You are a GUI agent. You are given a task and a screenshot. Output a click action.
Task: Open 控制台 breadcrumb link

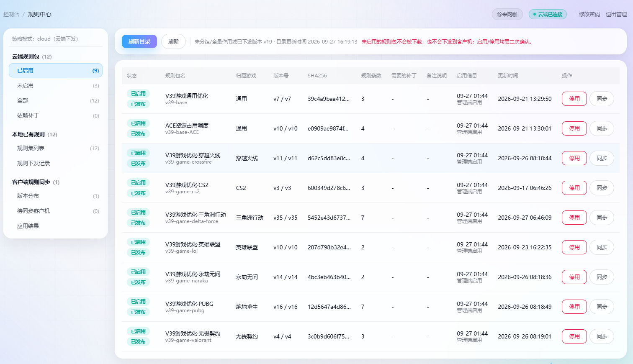(x=11, y=14)
